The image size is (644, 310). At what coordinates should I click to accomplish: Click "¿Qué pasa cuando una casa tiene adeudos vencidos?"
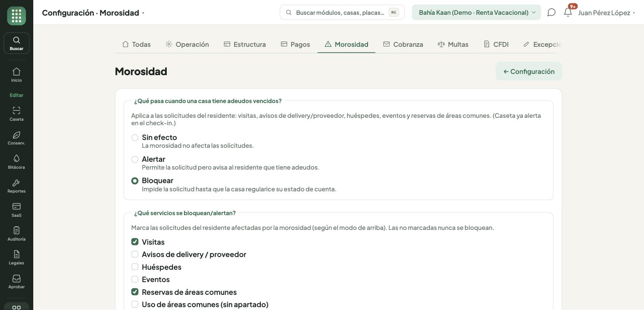tap(208, 101)
